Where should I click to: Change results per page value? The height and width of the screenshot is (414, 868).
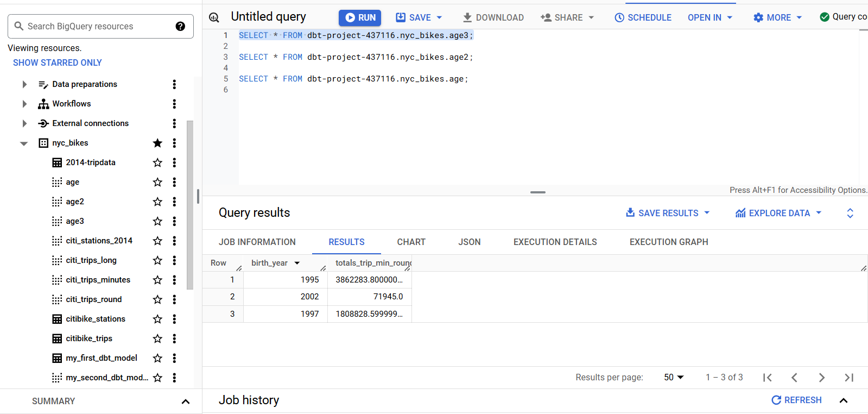click(x=674, y=377)
